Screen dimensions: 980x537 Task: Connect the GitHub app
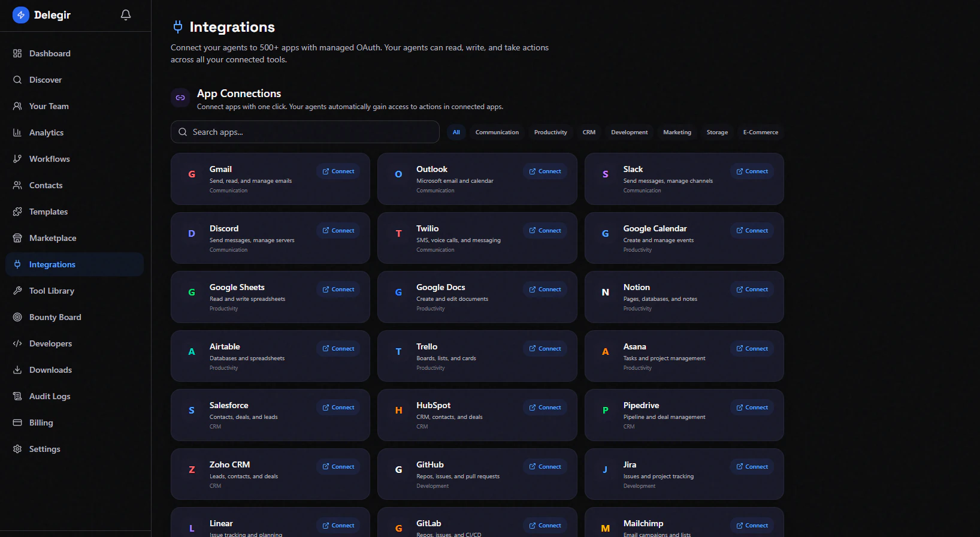coord(545,467)
